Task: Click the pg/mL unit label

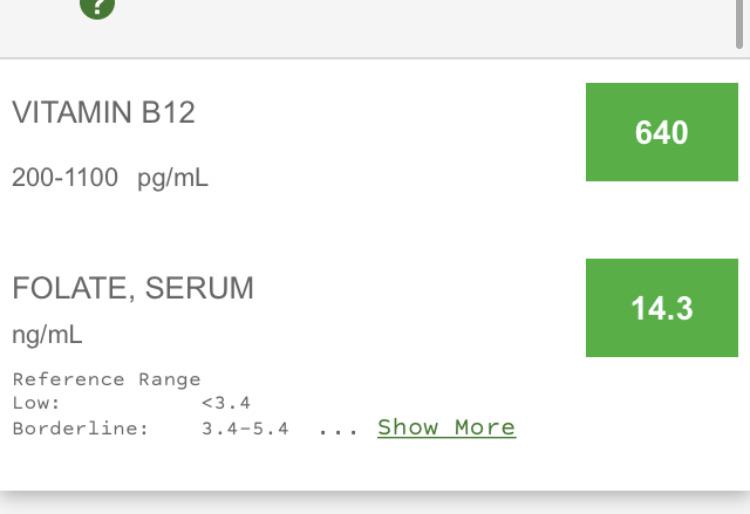Action: [x=173, y=178]
